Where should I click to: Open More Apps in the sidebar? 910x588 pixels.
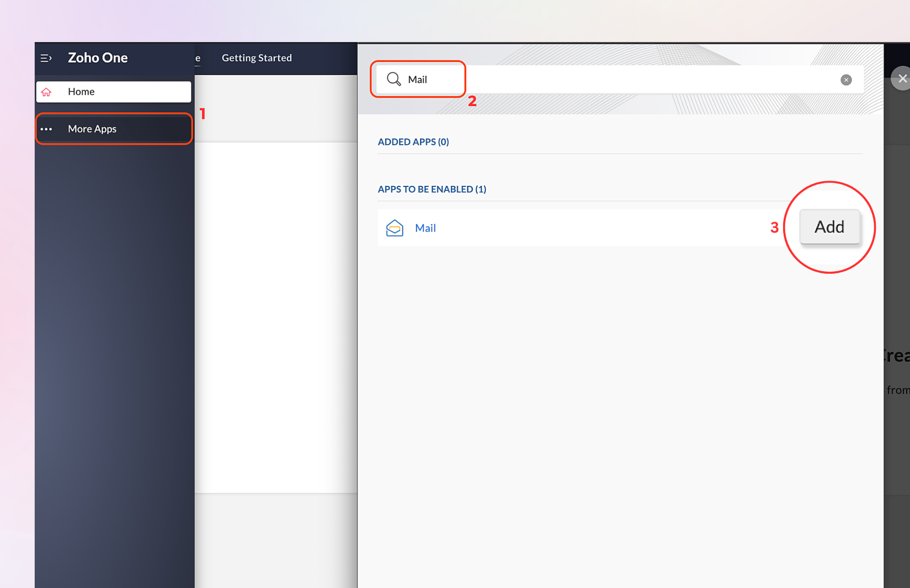(114, 129)
